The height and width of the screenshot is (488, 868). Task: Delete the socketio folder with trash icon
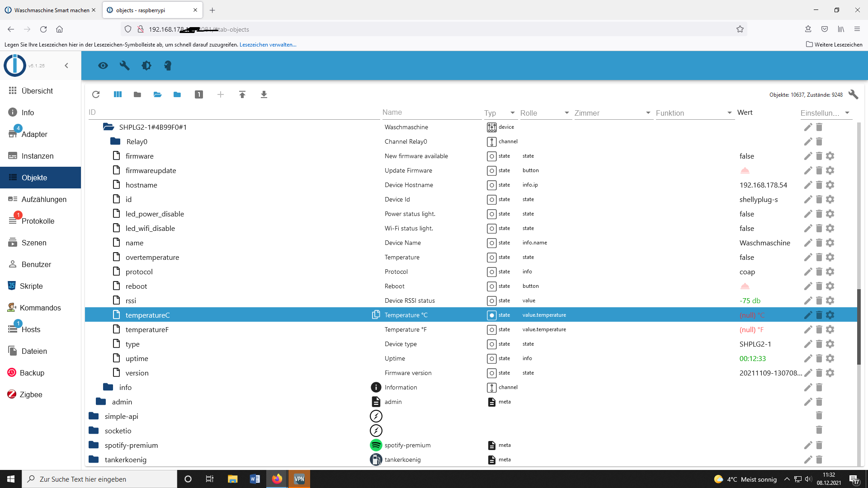tap(819, 430)
